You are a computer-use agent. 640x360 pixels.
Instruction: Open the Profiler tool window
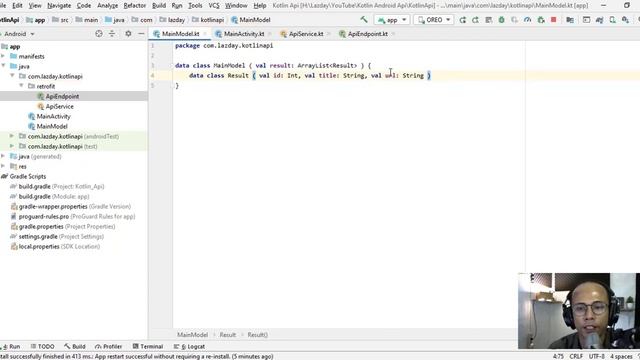(109, 346)
